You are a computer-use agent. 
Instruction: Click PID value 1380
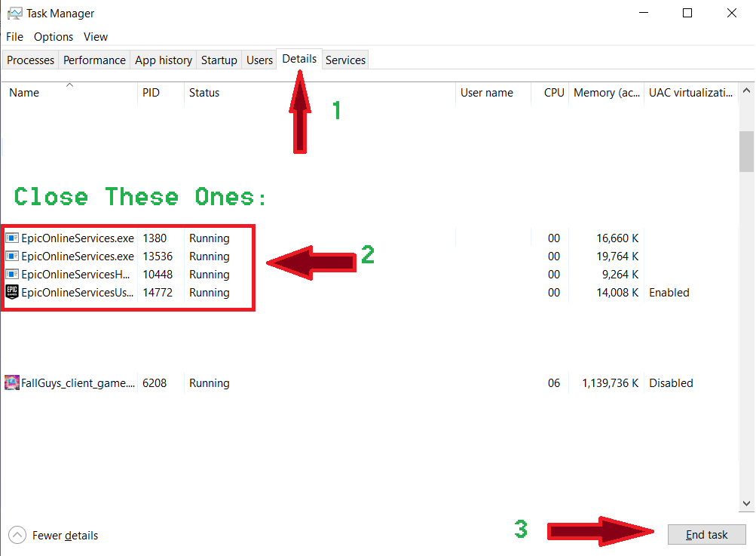(x=155, y=238)
